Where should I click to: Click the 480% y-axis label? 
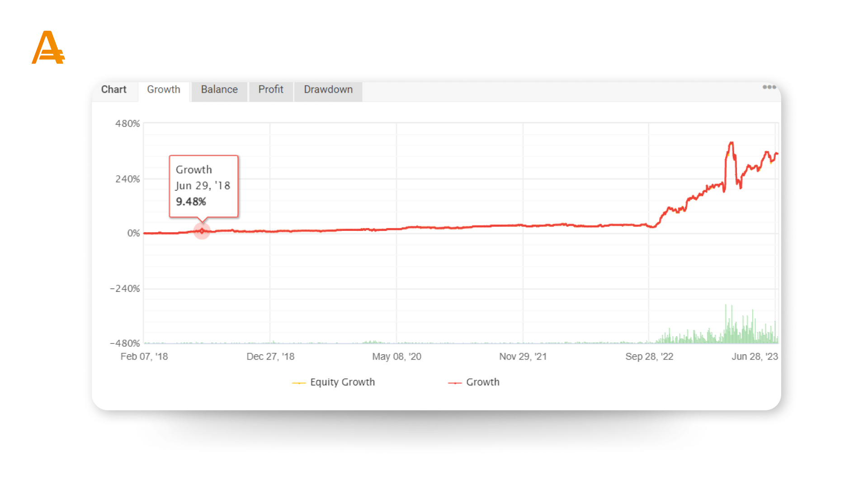click(x=127, y=124)
